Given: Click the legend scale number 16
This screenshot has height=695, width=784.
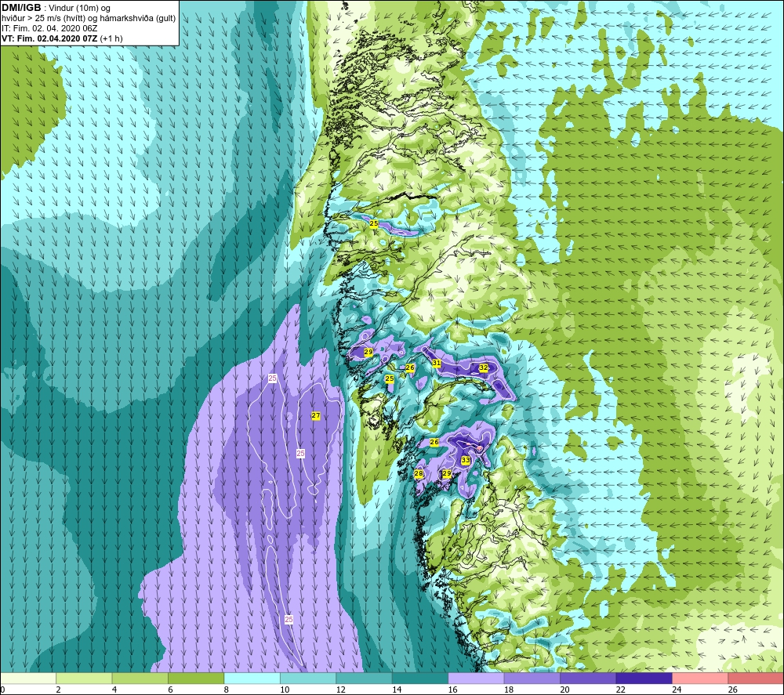Looking at the screenshot, I should click(x=452, y=690).
